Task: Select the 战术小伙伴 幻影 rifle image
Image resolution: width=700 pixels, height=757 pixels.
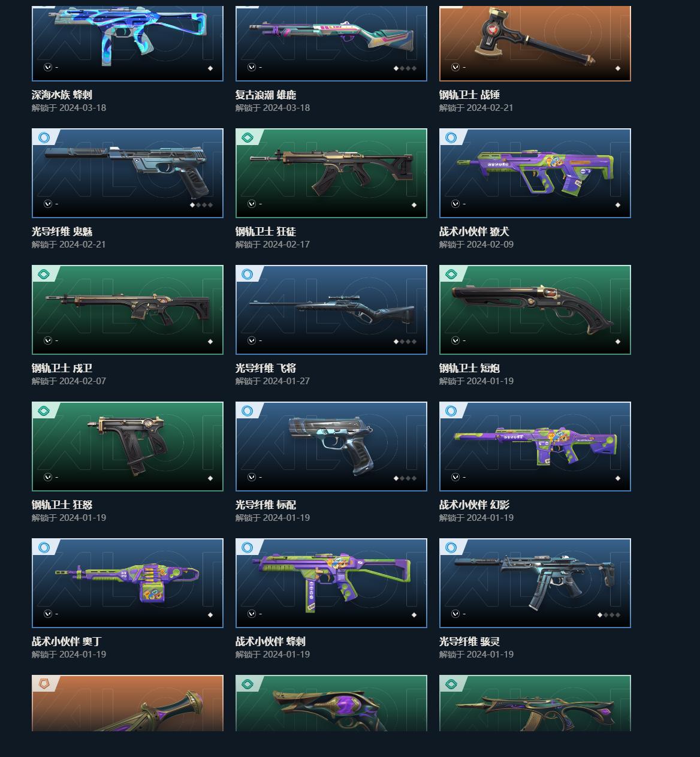Action: click(x=535, y=447)
